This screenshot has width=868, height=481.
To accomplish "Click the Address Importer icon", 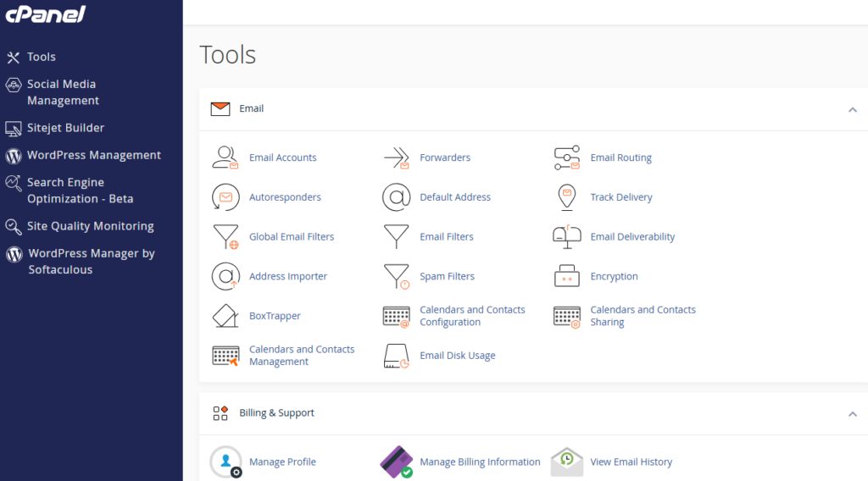I will pos(225,276).
